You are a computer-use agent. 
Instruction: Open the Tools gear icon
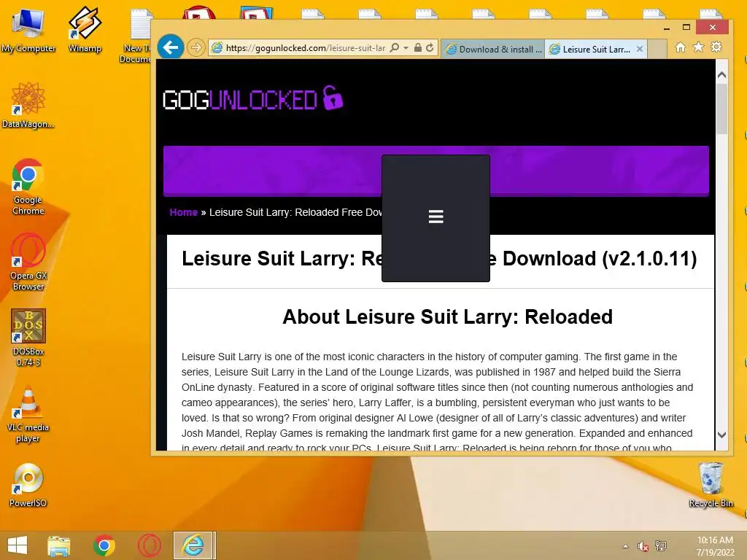point(716,47)
